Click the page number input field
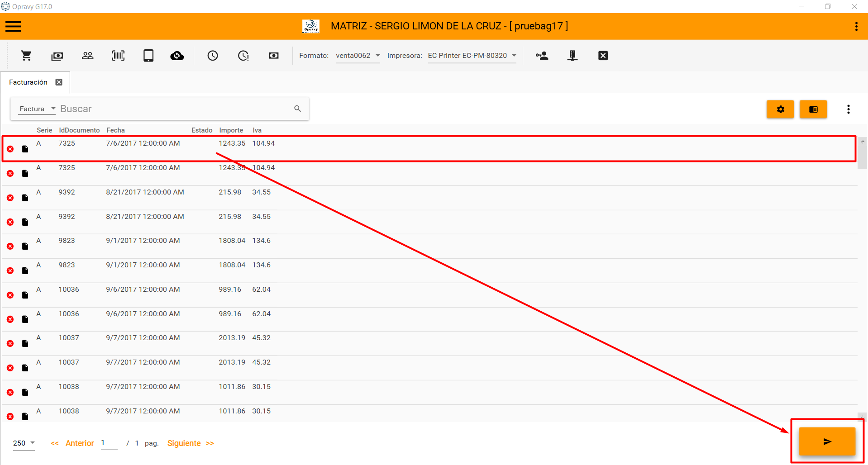 (109, 443)
